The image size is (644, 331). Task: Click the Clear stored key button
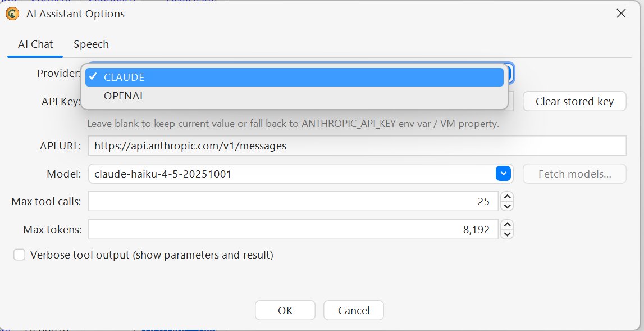pyautogui.click(x=574, y=102)
